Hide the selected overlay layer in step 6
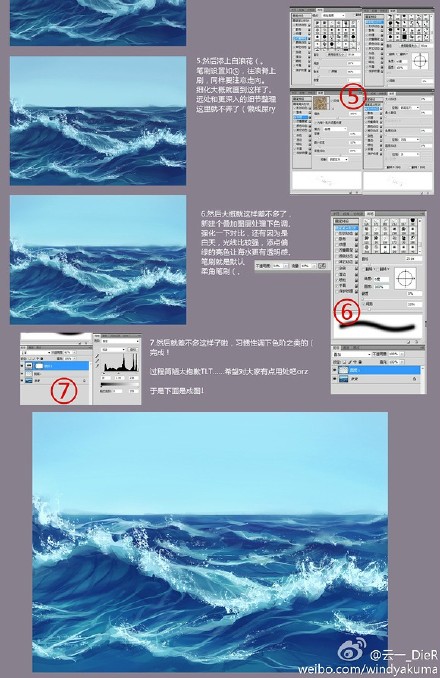 tap(335, 370)
